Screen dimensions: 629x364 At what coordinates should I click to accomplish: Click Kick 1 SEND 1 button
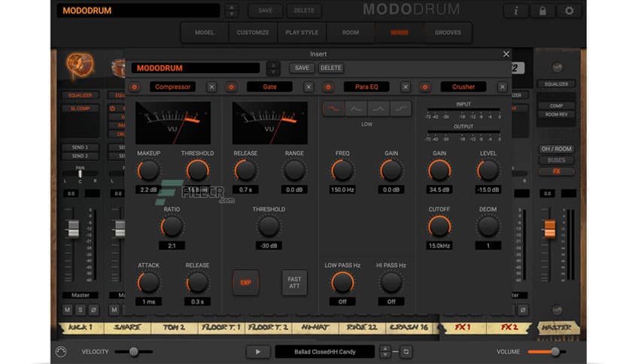81,147
